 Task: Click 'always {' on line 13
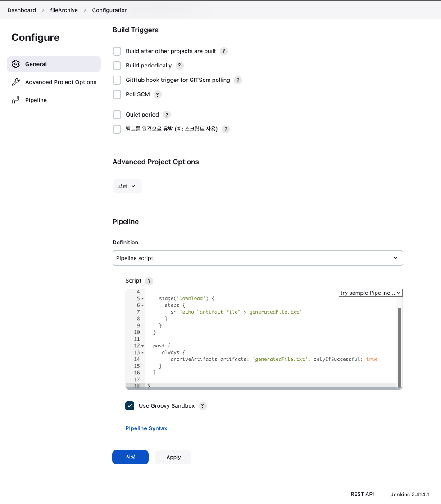173,353
